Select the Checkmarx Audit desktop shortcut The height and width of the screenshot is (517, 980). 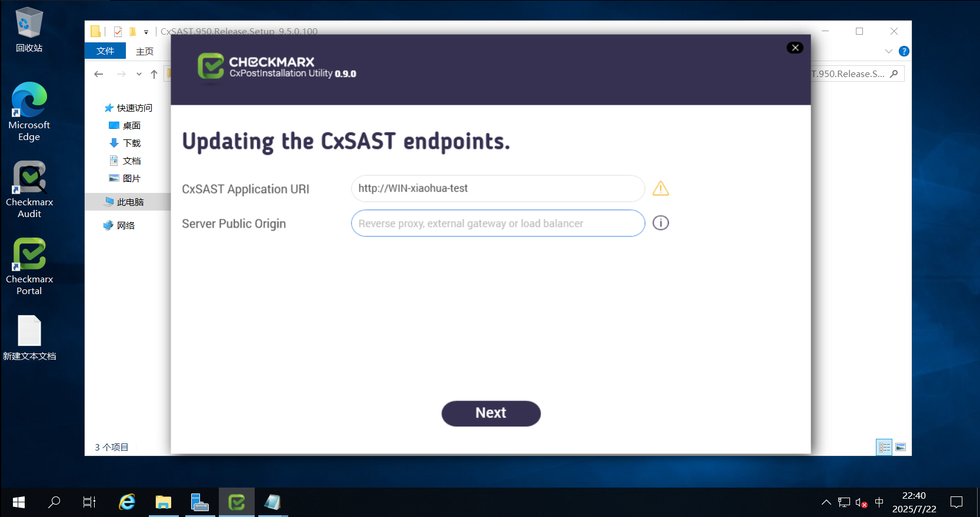tap(29, 189)
